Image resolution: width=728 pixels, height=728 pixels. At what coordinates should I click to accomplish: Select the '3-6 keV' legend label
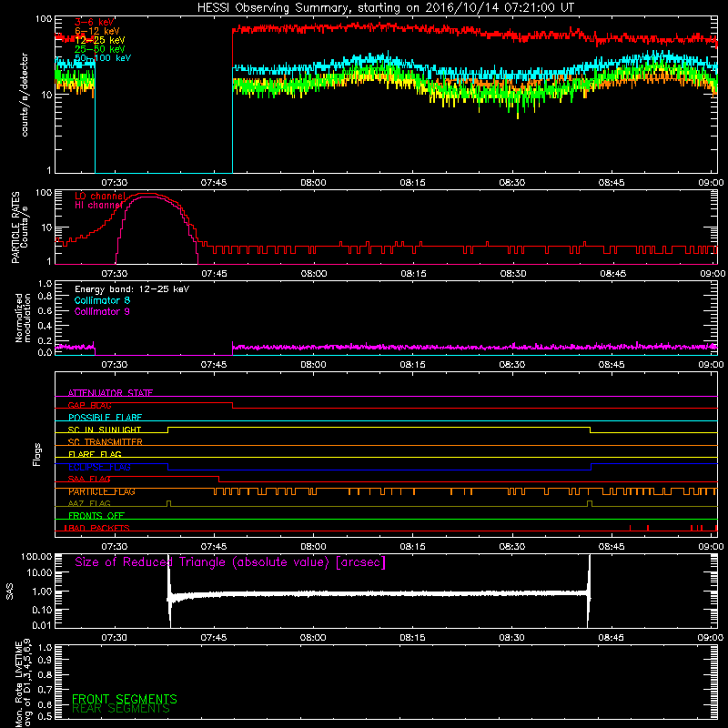tap(95, 22)
